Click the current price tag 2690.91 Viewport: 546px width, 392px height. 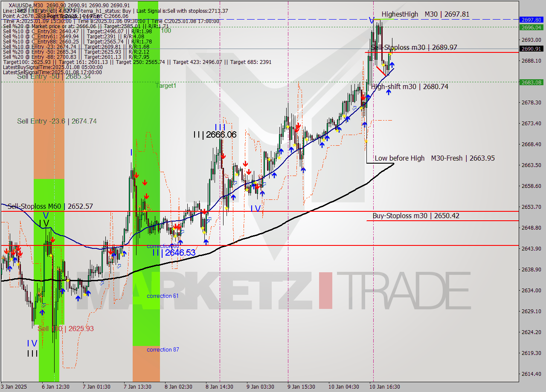point(531,49)
